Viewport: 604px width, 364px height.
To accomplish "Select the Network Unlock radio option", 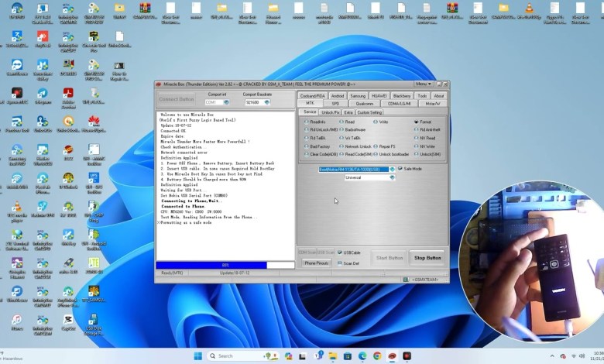I will tap(341, 146).
